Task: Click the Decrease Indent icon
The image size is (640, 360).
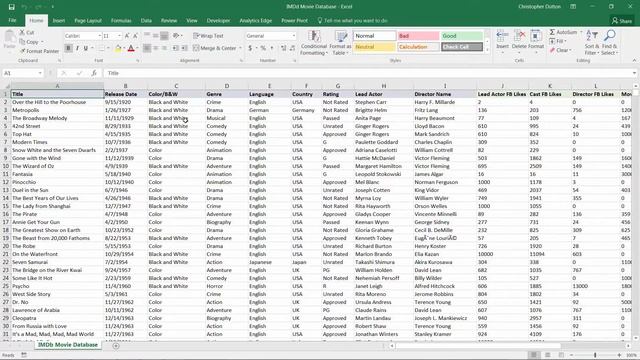Action: click(176, 48)
